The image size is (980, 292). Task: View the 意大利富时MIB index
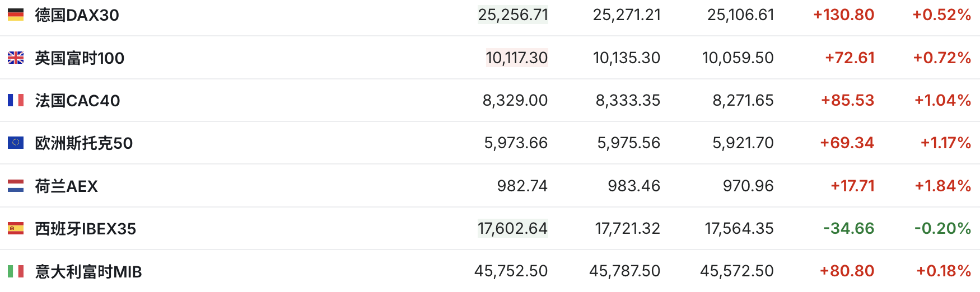click(88, 272)
